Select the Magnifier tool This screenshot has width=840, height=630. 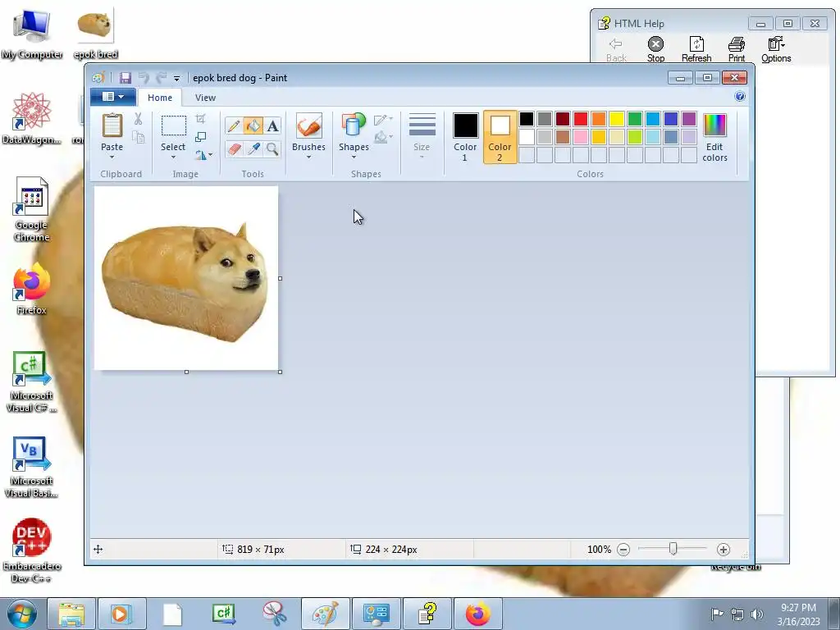(272, 148)
